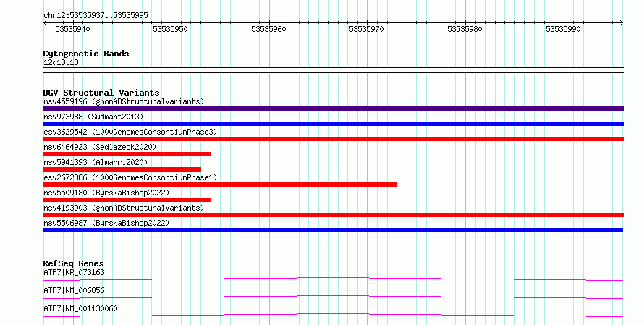Click ruler position 53535980
The width and height of the screenshot is (644, 325).
point(465,29)
